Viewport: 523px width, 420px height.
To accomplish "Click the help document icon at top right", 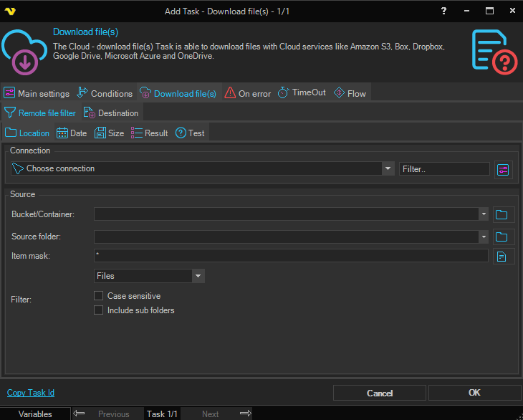I will point(494,50).
